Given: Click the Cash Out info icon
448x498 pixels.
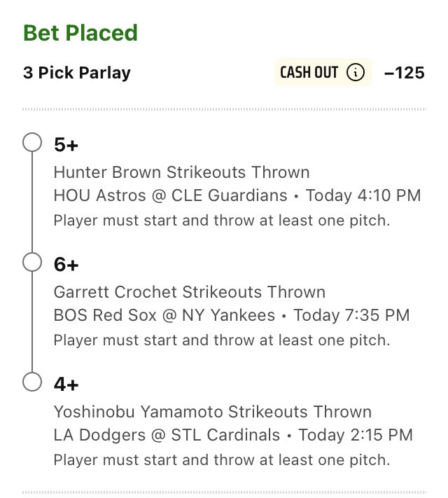Looking at the screenshot, I should [x=356, y=72].
